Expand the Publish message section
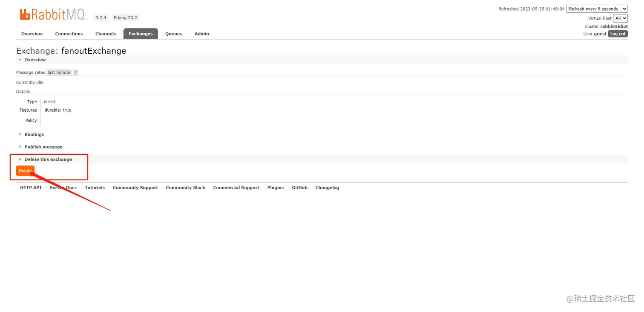 point(43,147)
